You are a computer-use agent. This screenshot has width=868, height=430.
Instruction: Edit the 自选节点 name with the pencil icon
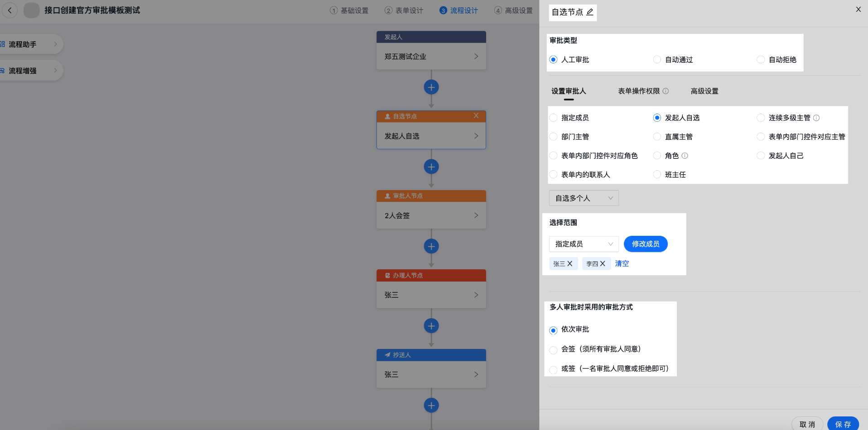[x=589, y=12]
